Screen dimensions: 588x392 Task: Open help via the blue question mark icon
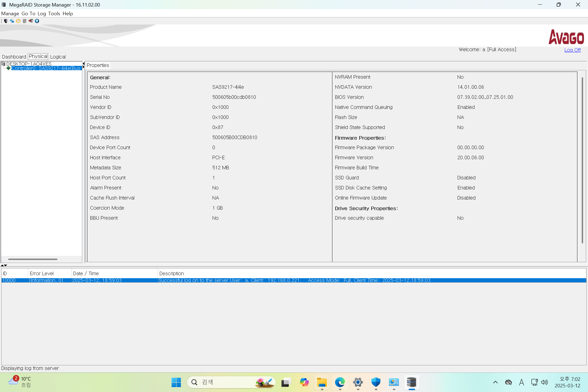(x=37, y=21)
